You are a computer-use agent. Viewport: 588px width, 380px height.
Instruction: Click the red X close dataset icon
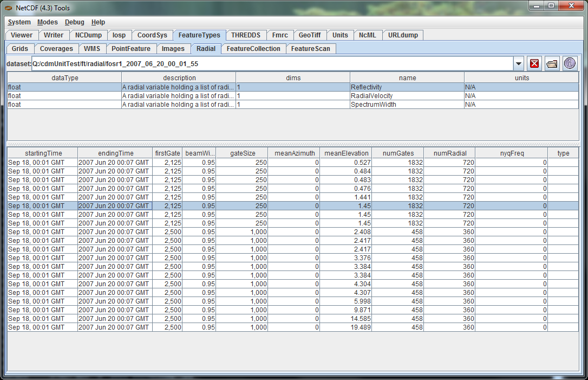tap(534, 63)
